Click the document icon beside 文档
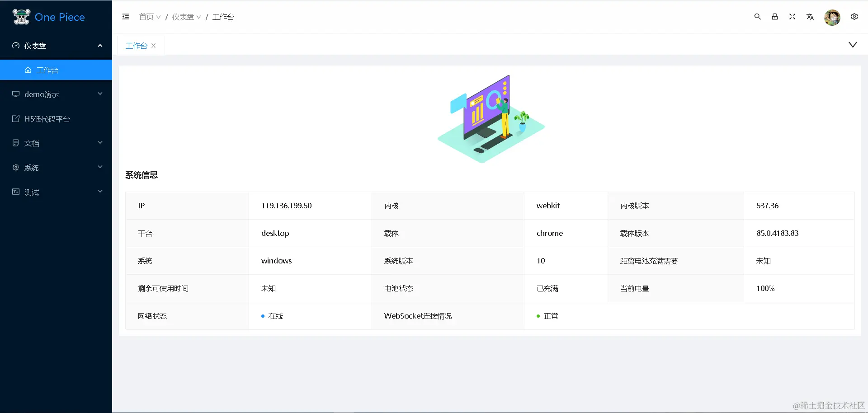The width and height of the screenshot is (868, 413). 16,143
